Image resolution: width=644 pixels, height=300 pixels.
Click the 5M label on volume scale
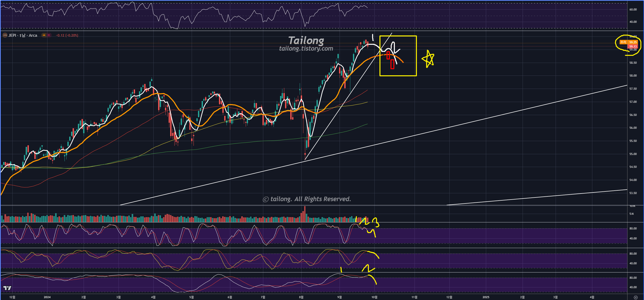click(x=632, y=214)
